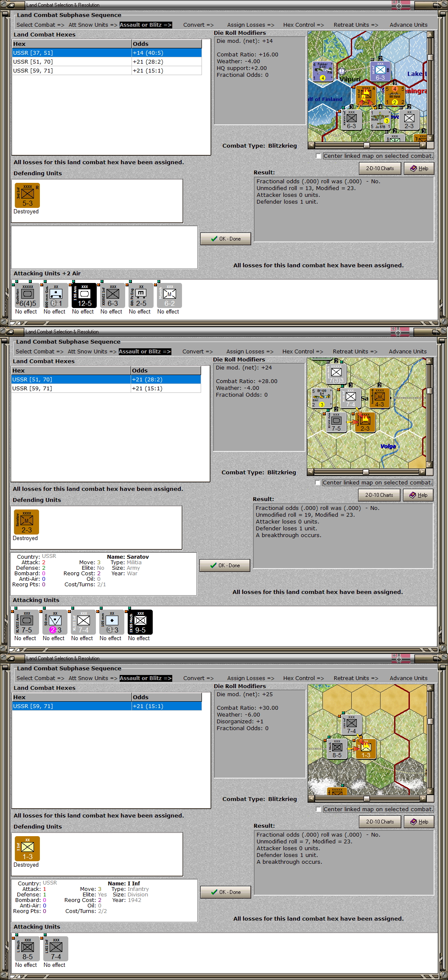Click Saratov 2-3 counter under Defending Units
448x980 pixels.
click(26, 522)
